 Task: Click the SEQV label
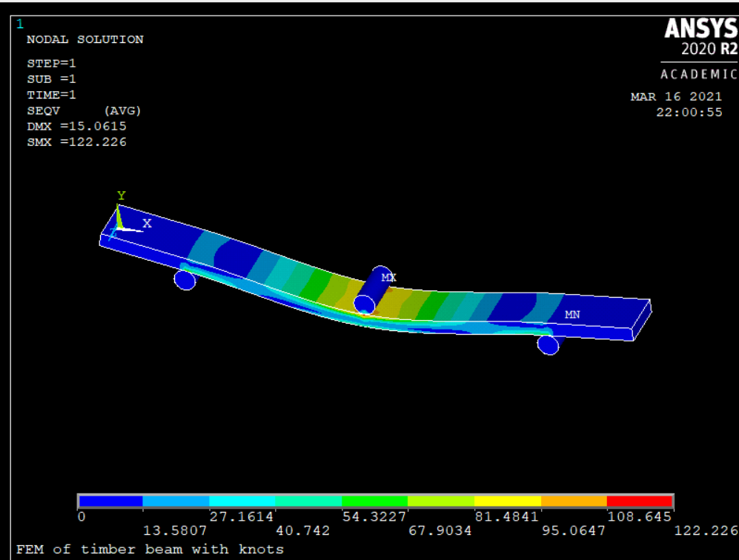click(x=43, y=110)
